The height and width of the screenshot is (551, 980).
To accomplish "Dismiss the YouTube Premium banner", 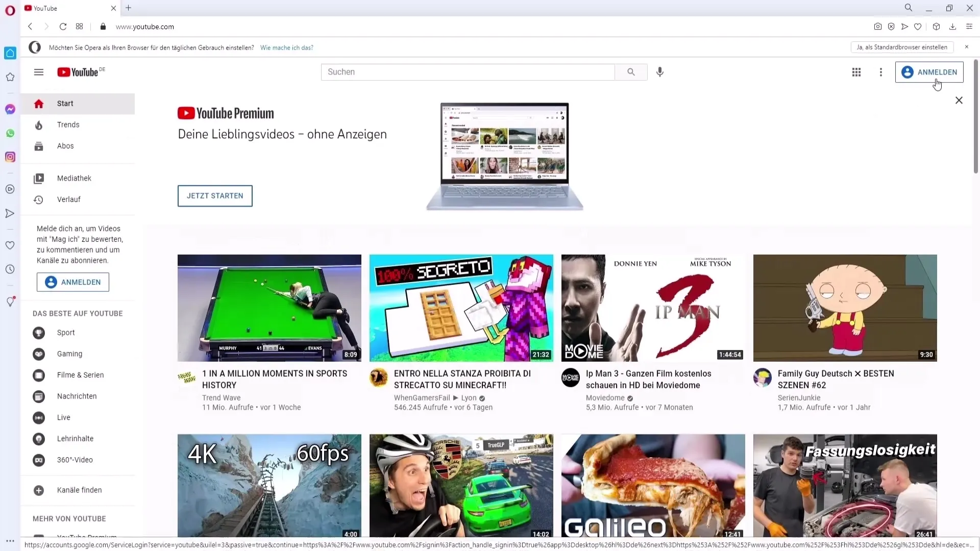I will coord(959,100).
